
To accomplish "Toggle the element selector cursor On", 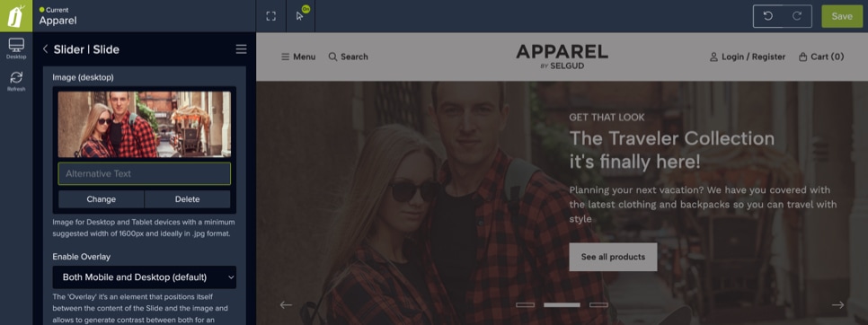I will 301,16.
